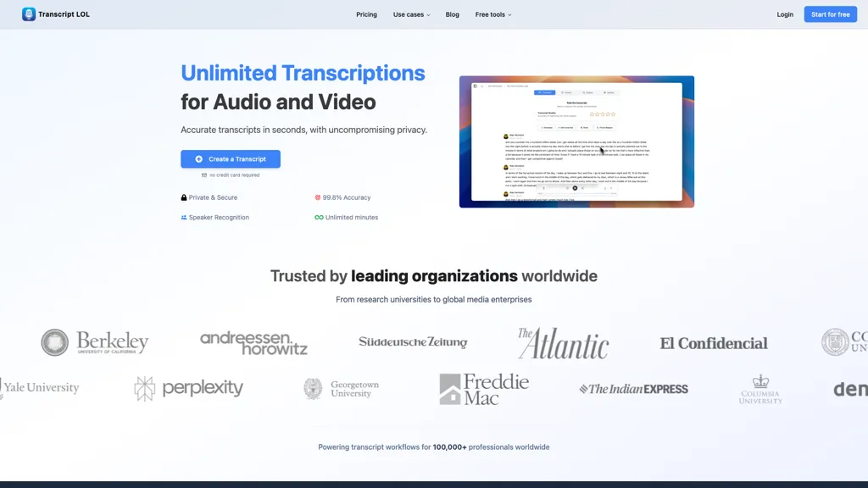Open the Login link
Screen dimensions: 868x488
pyautogui.click(x=785, y=14)
